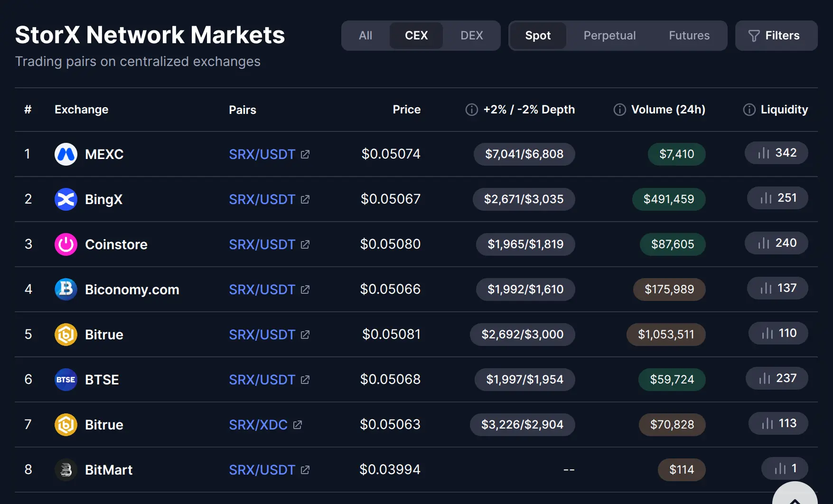Viewport: 833px width, 504px height.
Task: Click the Pairs column header
Action: [x=243, y=110]
